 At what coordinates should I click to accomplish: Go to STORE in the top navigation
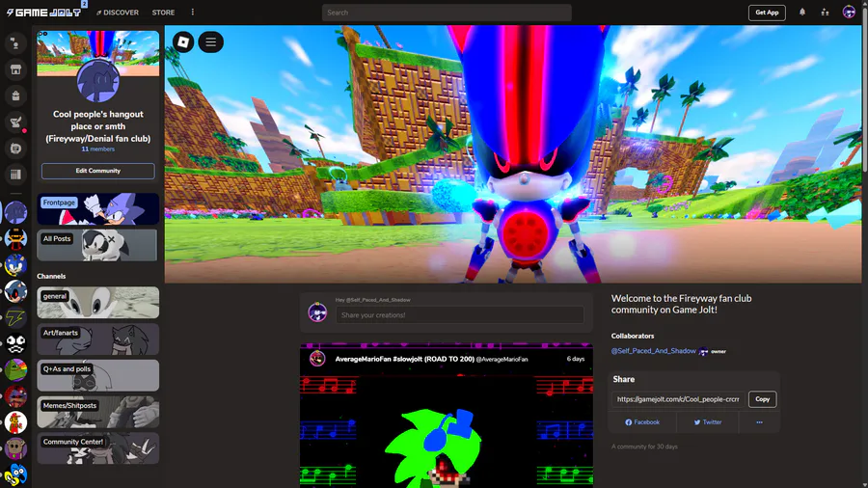[x=163, y=13]
